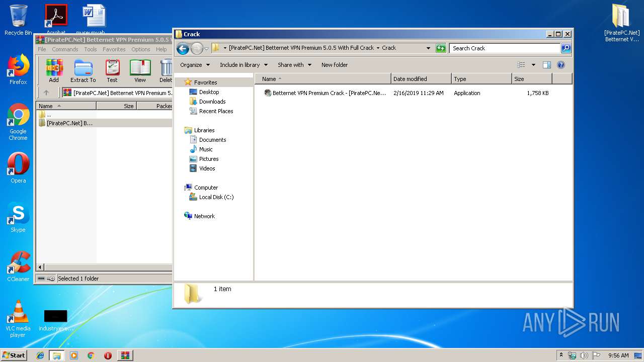
Task: Launch the Firefox desktop shortcut
Action: (x=18, y=70)
